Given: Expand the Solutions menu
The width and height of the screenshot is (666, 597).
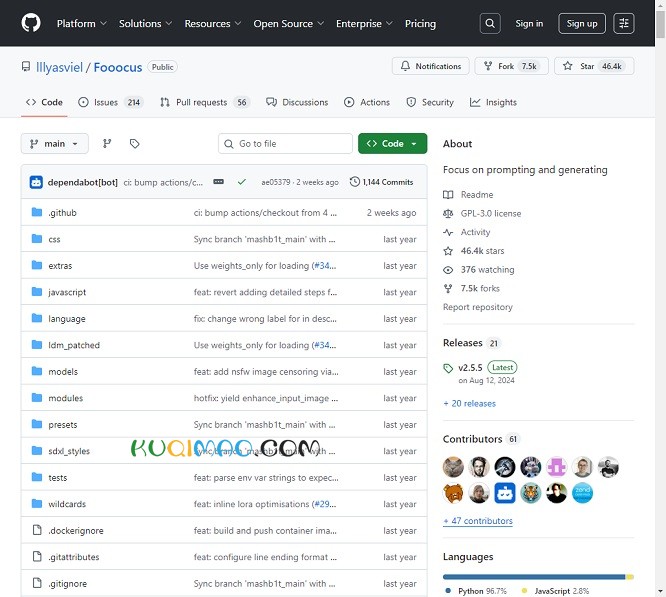Looking at the screenshot, I should point(145,23).
